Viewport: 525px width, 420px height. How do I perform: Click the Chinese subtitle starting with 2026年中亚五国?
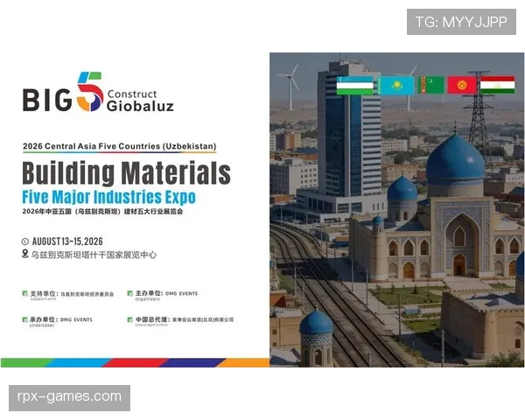click(x=102, y=212)
